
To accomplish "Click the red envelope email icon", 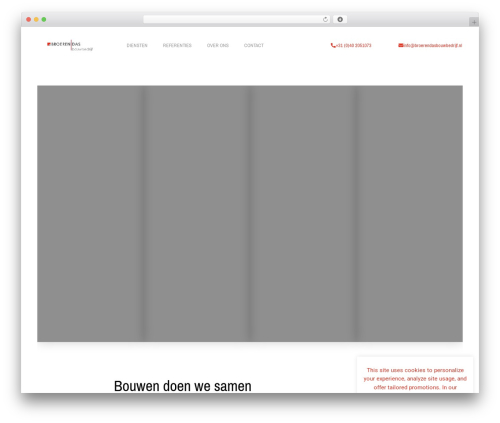I will pyautogui.click(x=401, y=45).
